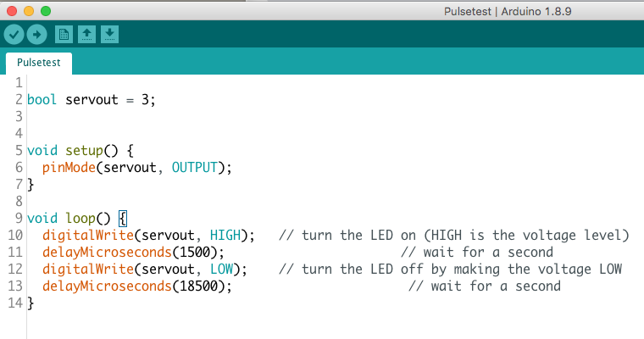Place cursor on the 'bool' keyword
Image resolution: width=644 pixels, height=339 pixels.
[42, 99]
